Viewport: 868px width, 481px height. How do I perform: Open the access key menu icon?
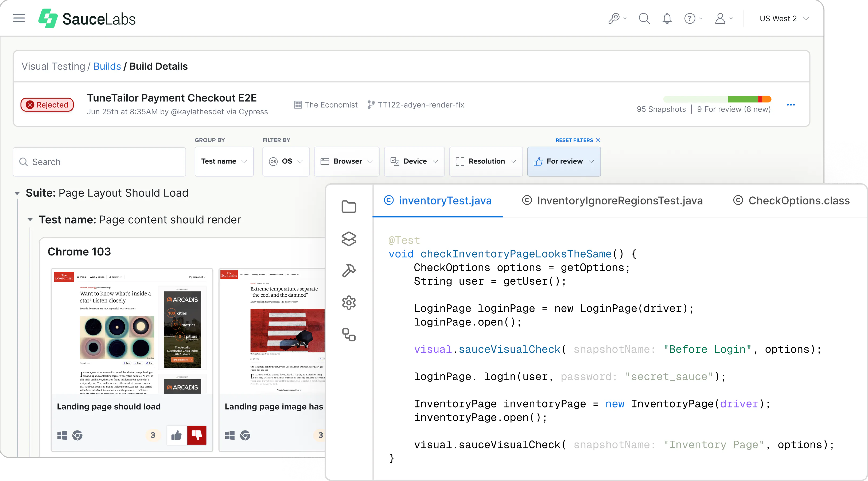point(617,18)
